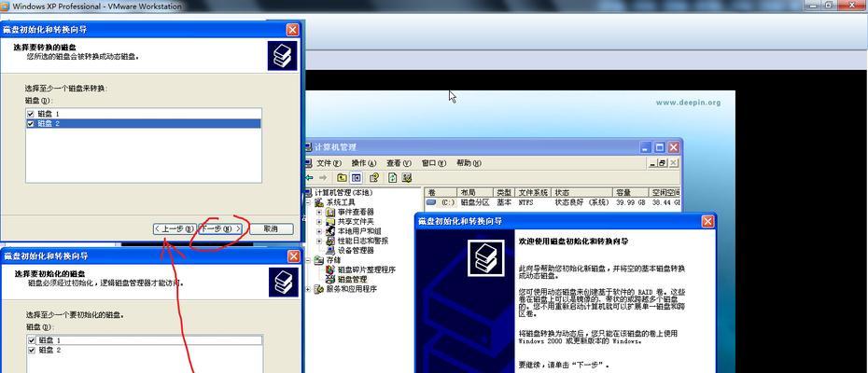The height and width of the screenshot is (373, 868).
Task: Sort by the 容量 column header
Action: click(x=630, y=193)
